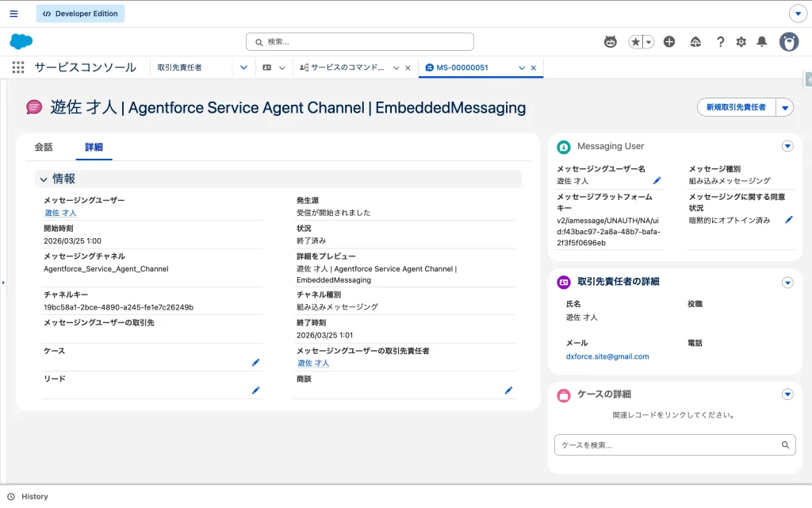Open the dxforce.site@gmail.com email link
812x508 pixels.
coord(607,356)
